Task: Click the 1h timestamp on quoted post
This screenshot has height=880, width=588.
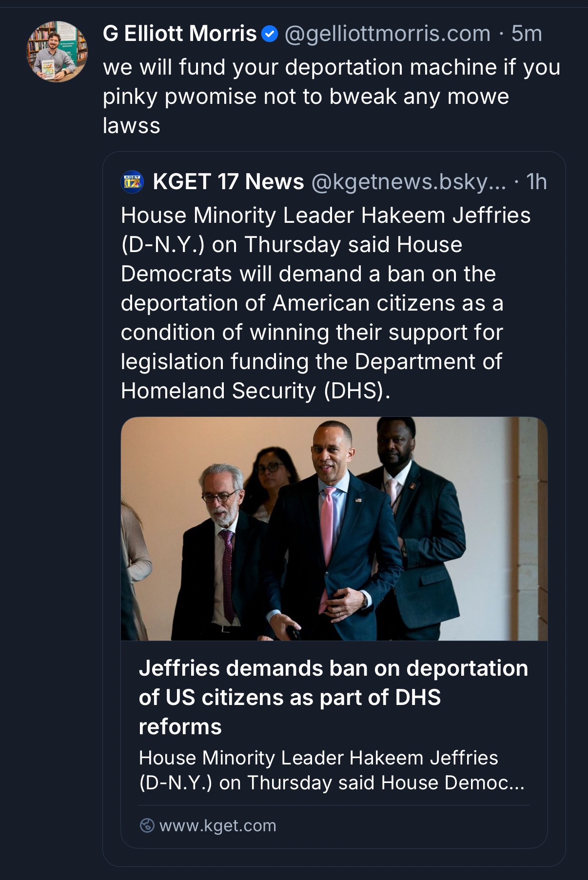Action: click(536, 182)
